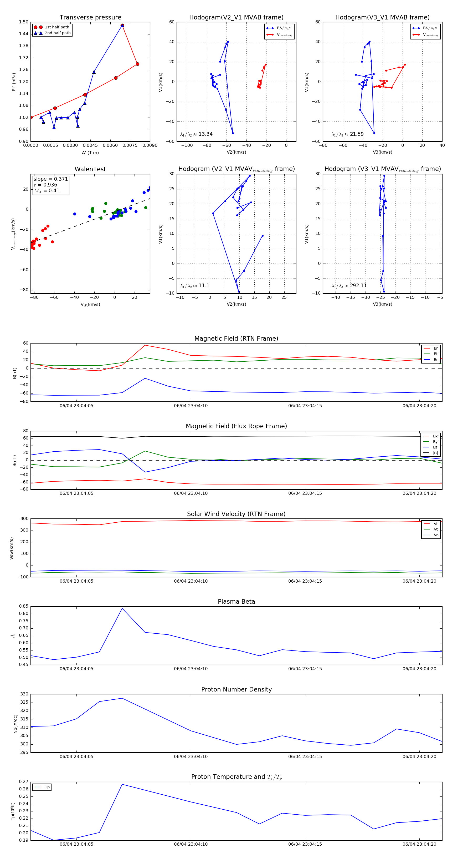Click the 'slope = 0.371' annotation
Viewport: 473px width, 868px height.
coord(50,179)
